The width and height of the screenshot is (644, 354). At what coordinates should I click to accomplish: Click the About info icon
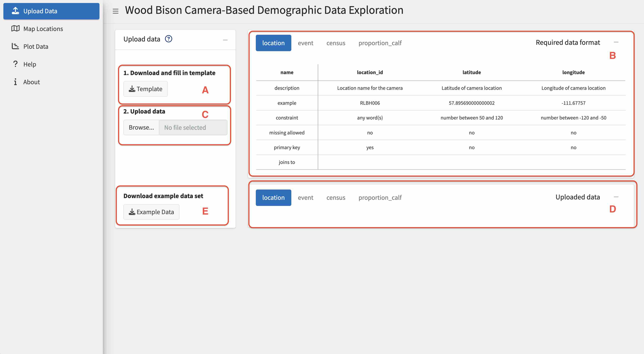click(x=15, y=82)
